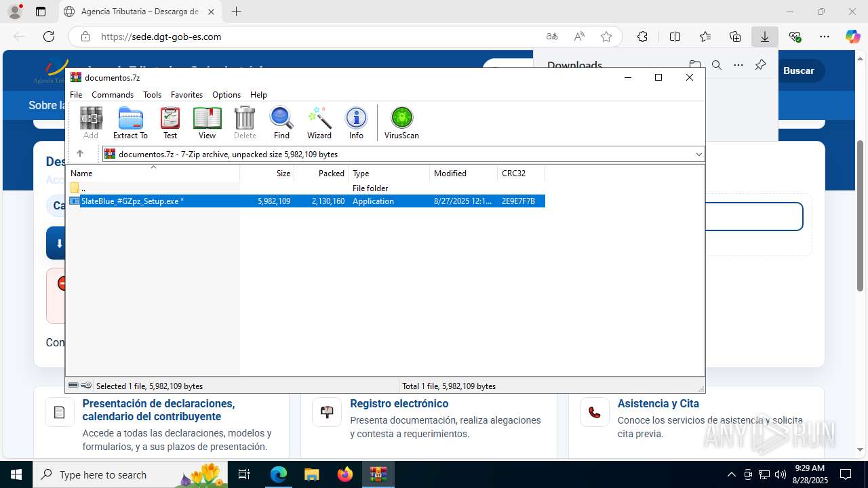868x488 pixels.
Task: Open File Explorer from the taskbar
Action: pyautogui.click(x=311, y=474)
